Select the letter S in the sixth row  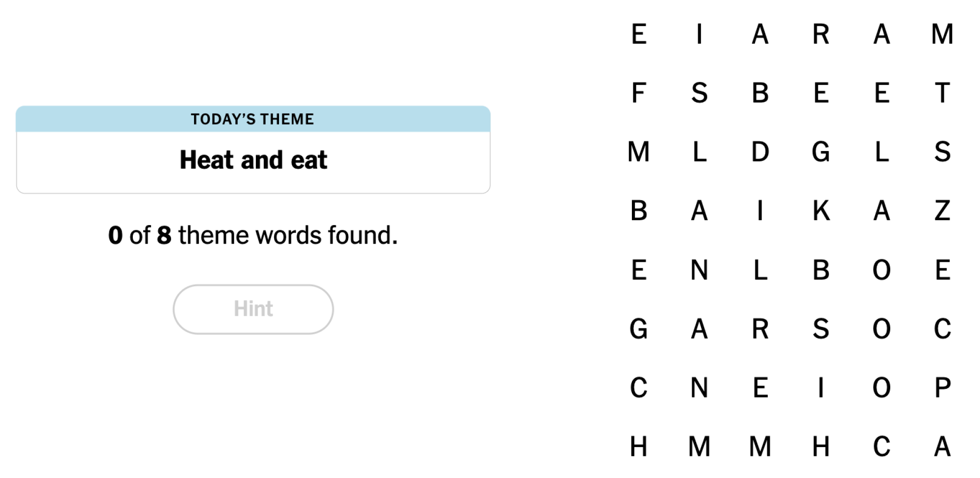pos(821,328)
